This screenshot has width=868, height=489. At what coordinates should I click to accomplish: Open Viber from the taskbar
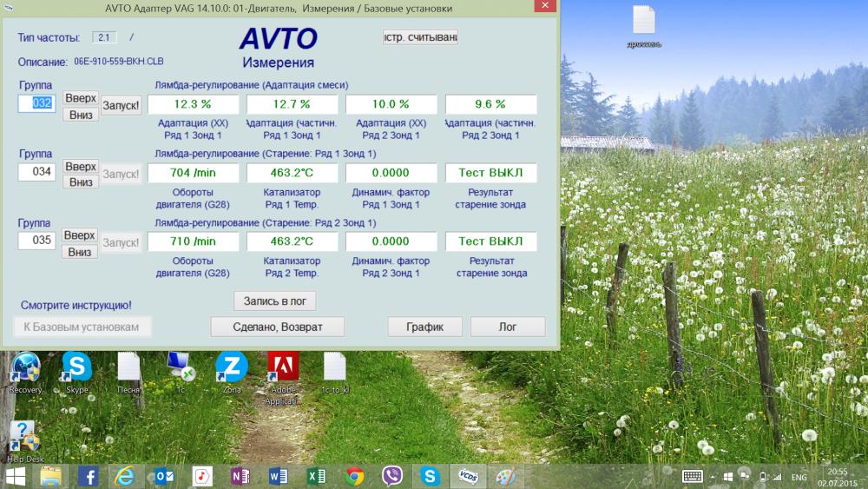coord(392,476)
